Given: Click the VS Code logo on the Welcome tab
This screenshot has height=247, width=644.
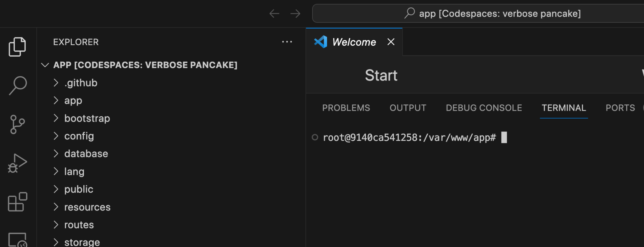Looking at the screenshot, I should (320, 42).
